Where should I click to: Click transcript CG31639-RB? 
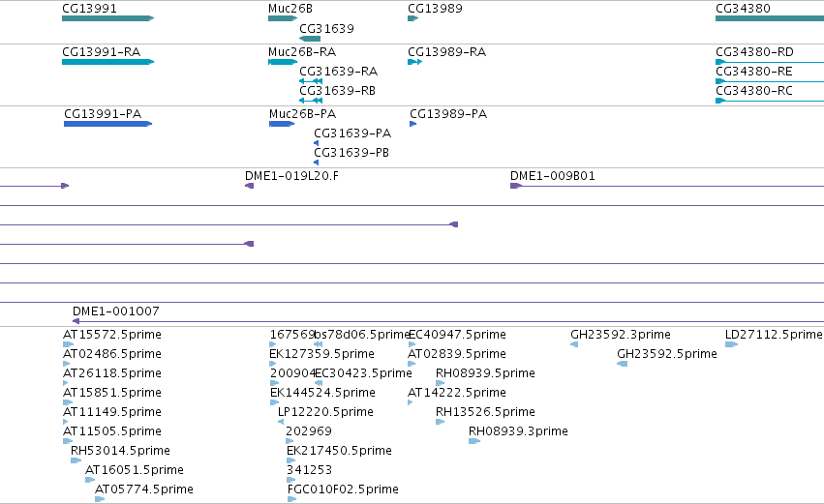click(x=337, y=90)
